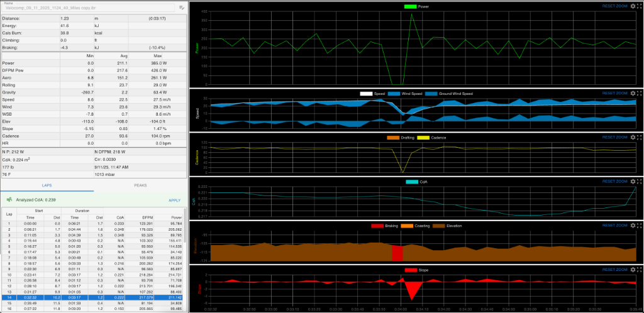Expand Slope chart to fullscreen

click(639, 270)
